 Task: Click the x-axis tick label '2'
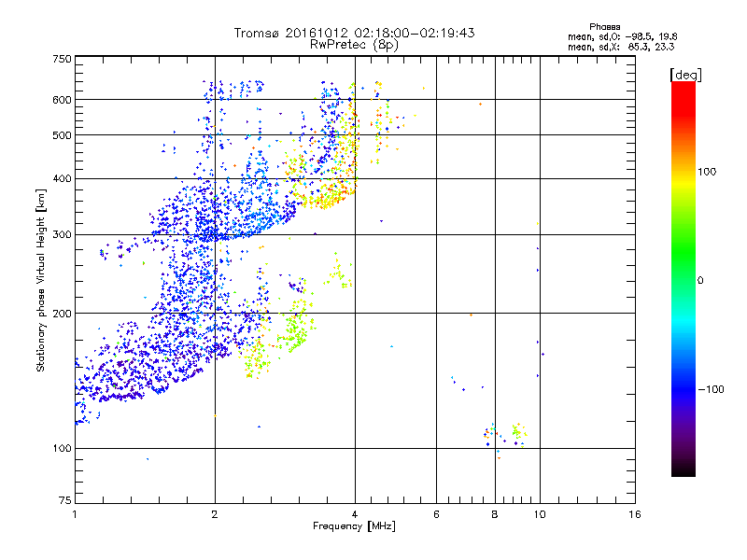pos(215,514)
